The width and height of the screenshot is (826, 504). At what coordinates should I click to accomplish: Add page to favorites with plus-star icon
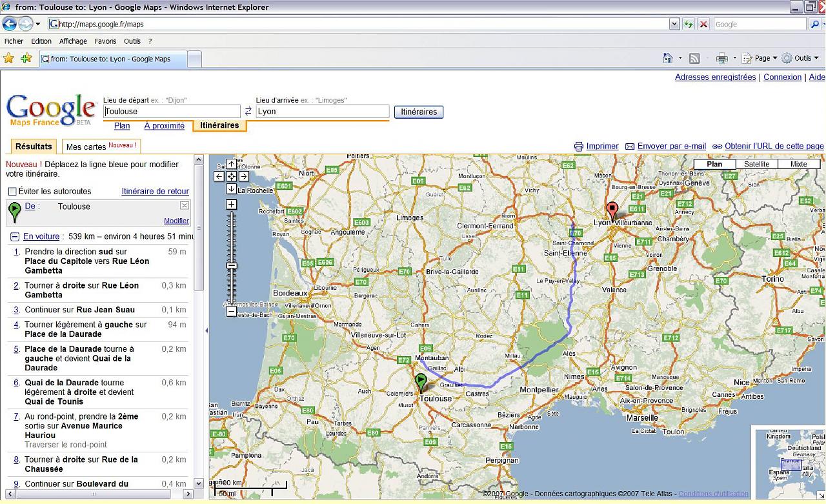coord(26,58)
